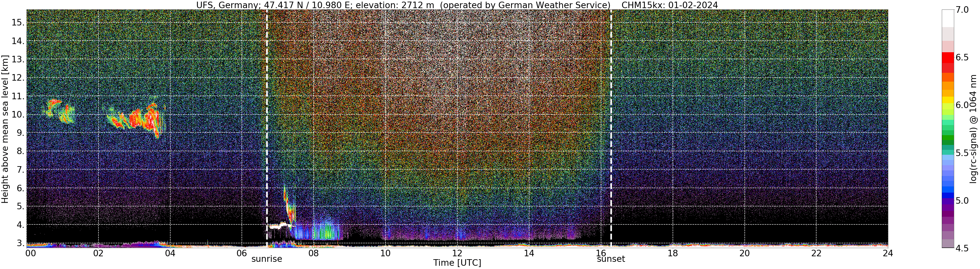
Task: Click the '24' time tick label
Action: click(888, 253)
